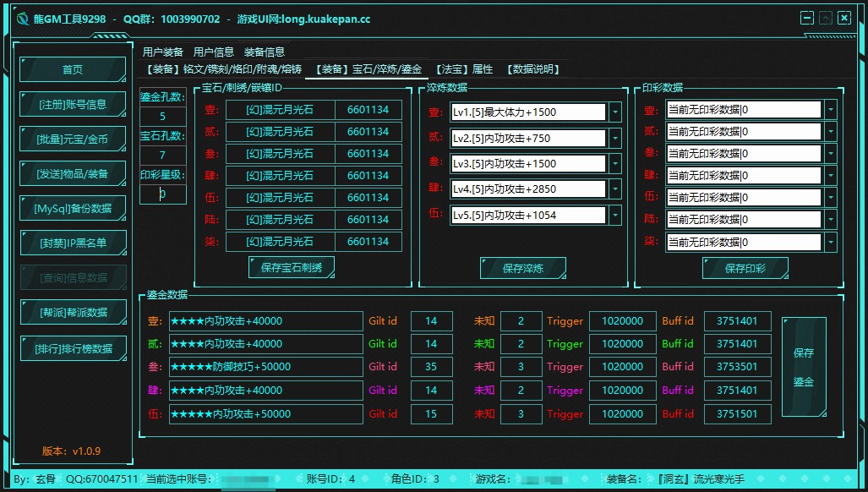Screen dimensions: 868x492
Task: Open the 首页 home page
Action: 73,69
